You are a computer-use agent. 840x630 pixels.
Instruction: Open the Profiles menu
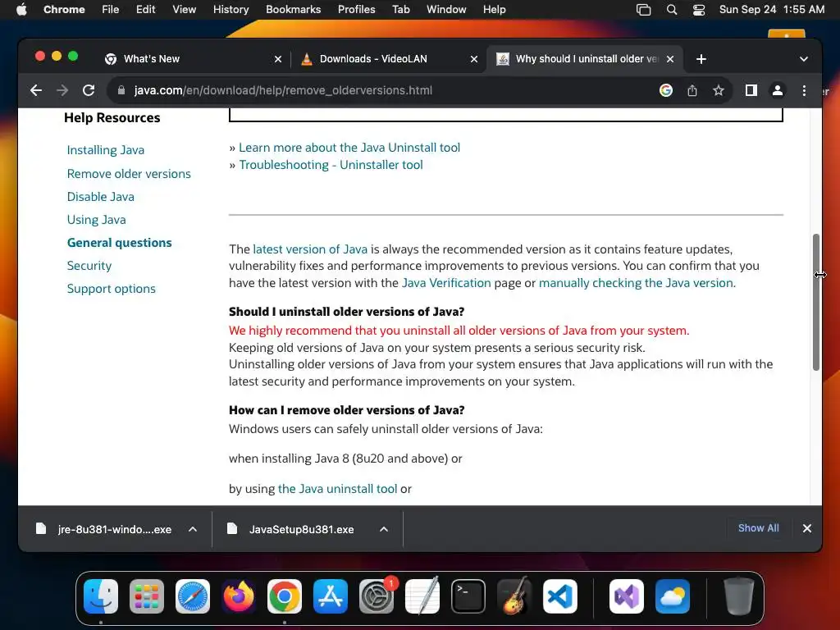click(356, 10)
